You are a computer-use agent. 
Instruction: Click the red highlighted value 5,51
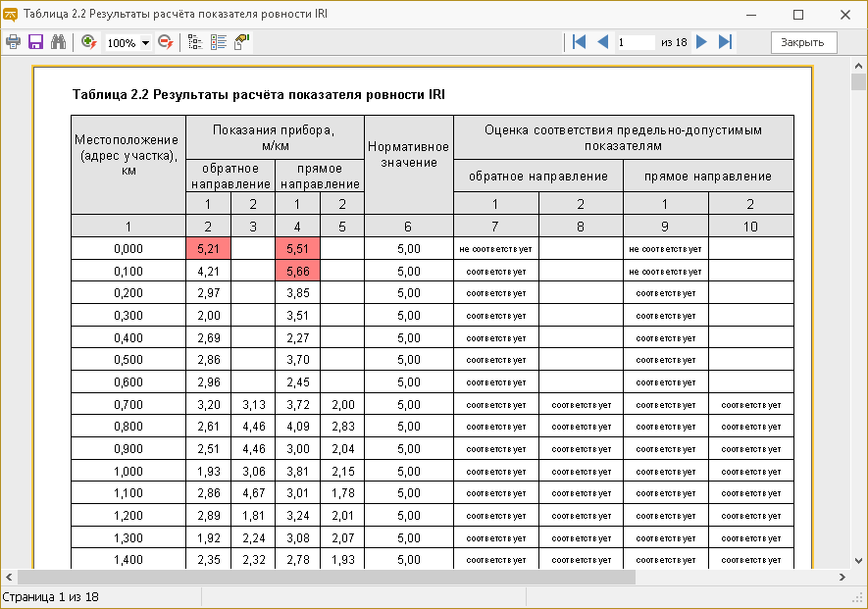[x=297, y=248]
